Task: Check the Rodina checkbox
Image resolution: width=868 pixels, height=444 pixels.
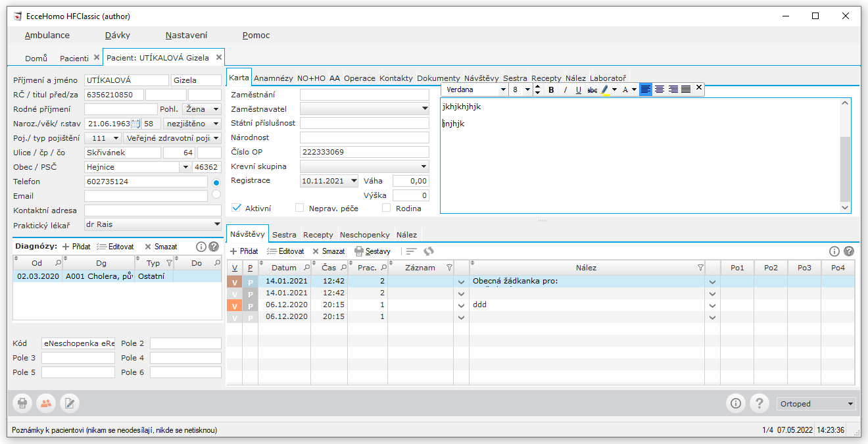Action: point(387,208)
